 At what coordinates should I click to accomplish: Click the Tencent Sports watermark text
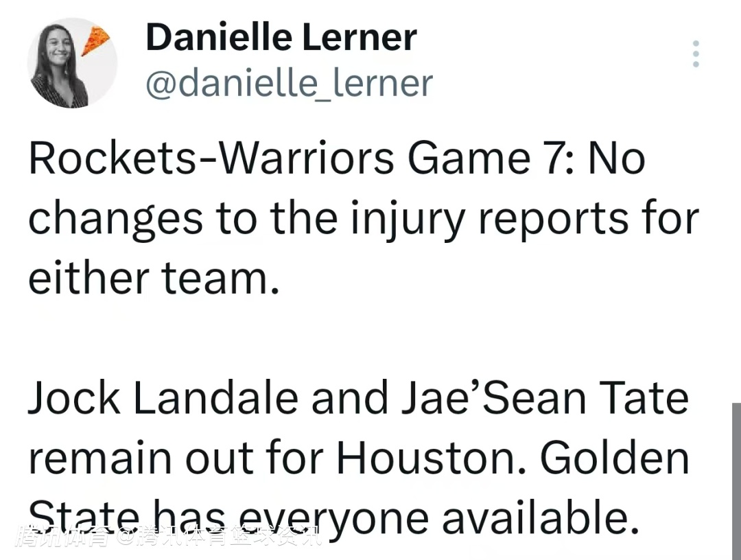click(x=169, y=537)
